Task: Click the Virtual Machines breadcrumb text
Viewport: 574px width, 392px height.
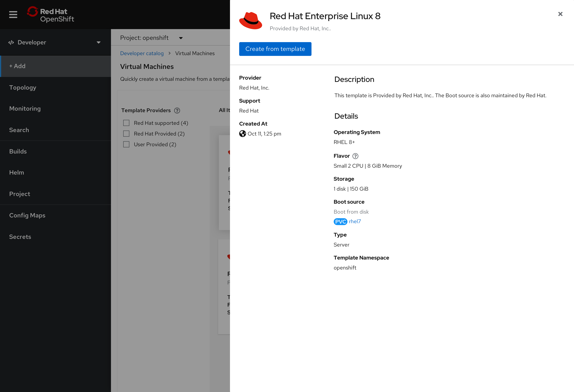Action: pyautogui.click(x=195, y=53)
